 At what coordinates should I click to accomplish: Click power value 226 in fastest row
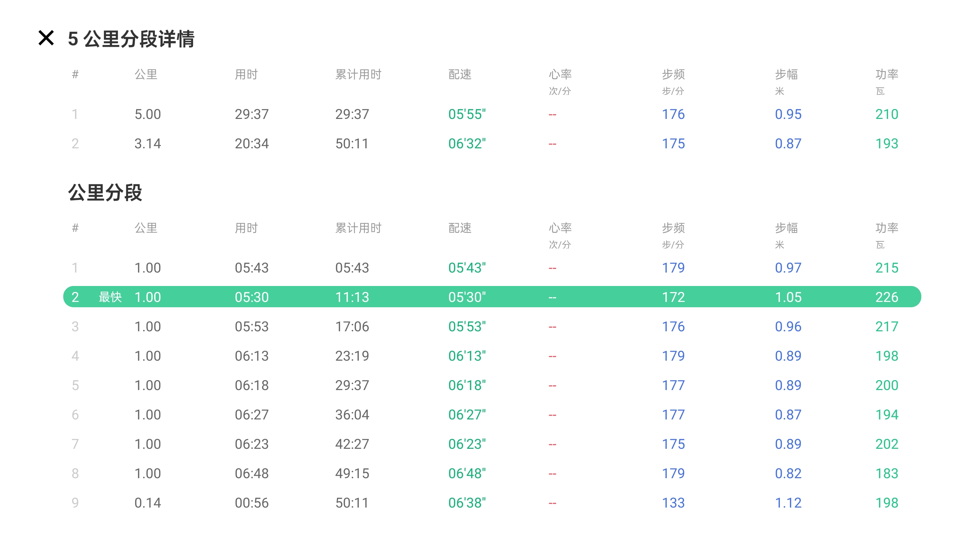pos(886,297)
